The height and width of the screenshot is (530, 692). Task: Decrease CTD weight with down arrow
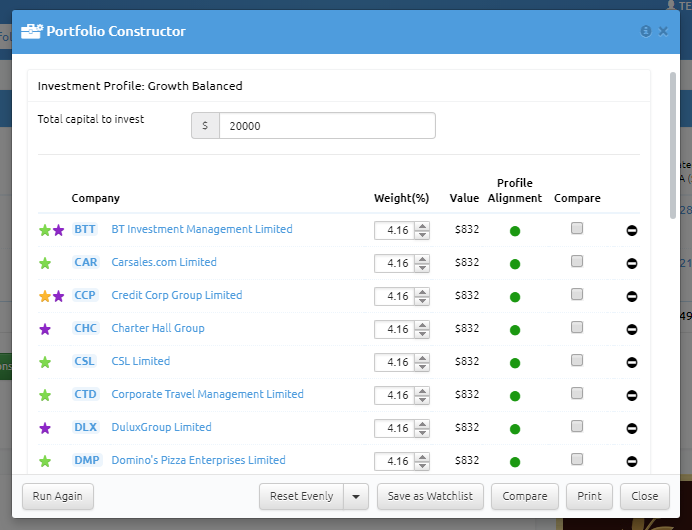click(x=422, y=400)
